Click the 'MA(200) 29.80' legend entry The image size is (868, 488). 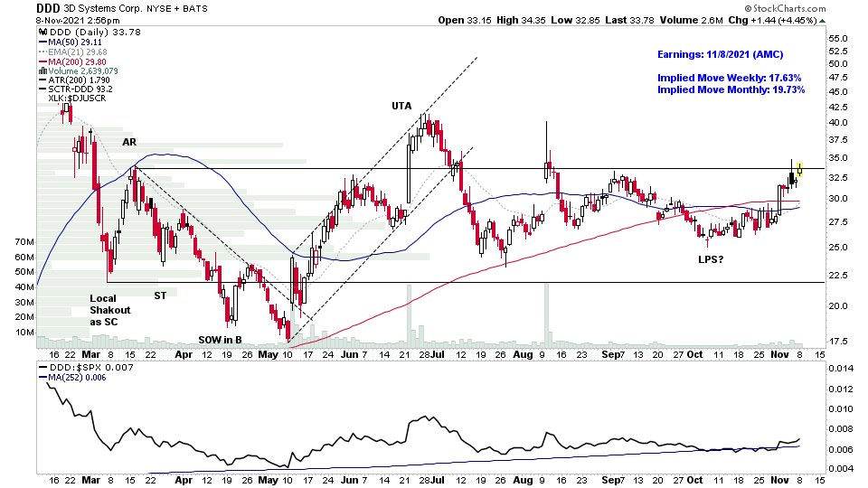pos(77,62)
